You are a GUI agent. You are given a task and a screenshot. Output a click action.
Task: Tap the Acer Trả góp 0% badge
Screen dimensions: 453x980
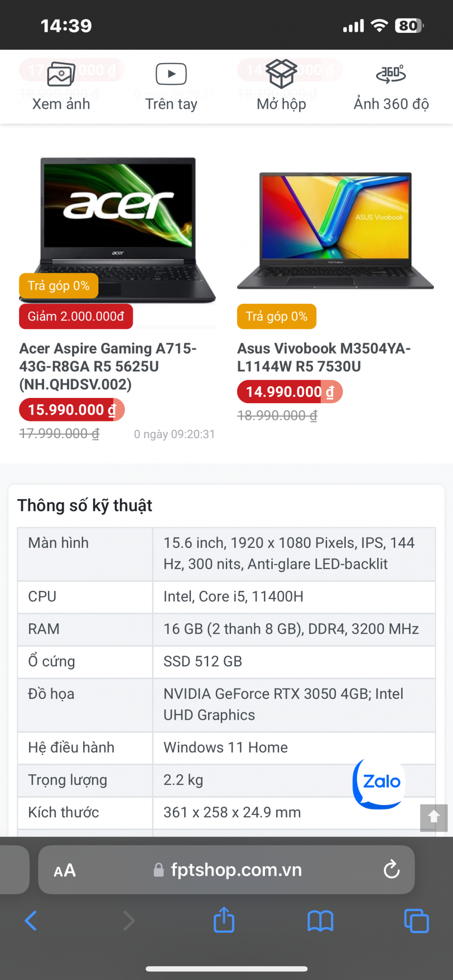(59, 286)
